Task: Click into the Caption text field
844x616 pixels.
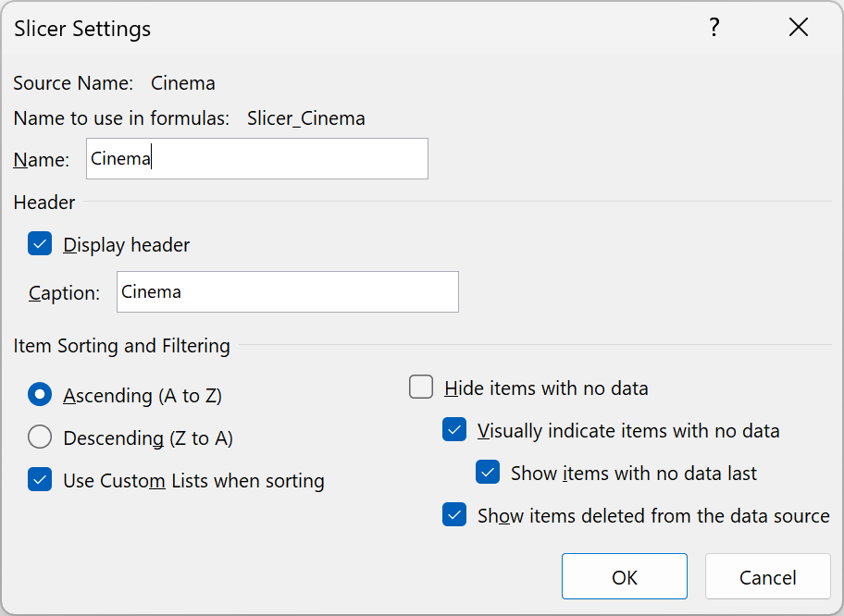Action: click(x=288, y=291)
